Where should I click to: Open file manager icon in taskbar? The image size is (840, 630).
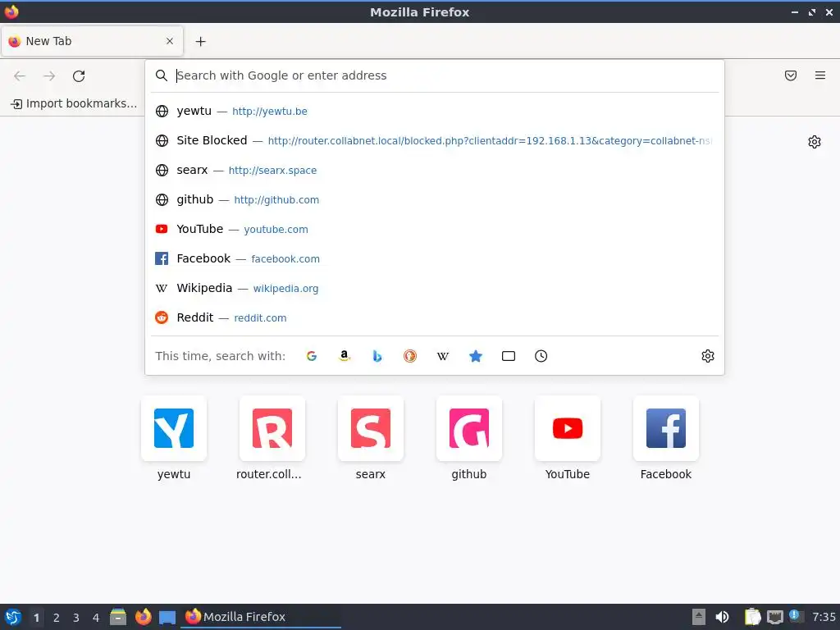click(x=118, y=617)
